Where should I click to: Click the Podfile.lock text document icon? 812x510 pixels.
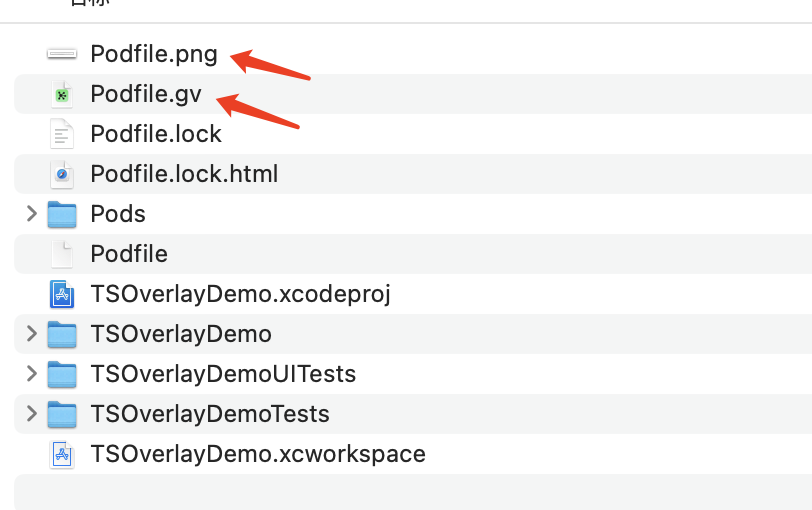pos(62,134)
